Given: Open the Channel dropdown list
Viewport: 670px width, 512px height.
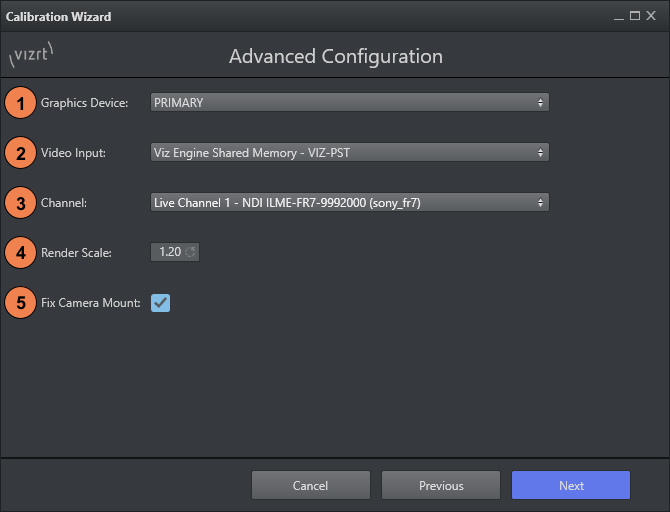Looking at the screenshot, I should pyautogui.click(x=349, y=202).
